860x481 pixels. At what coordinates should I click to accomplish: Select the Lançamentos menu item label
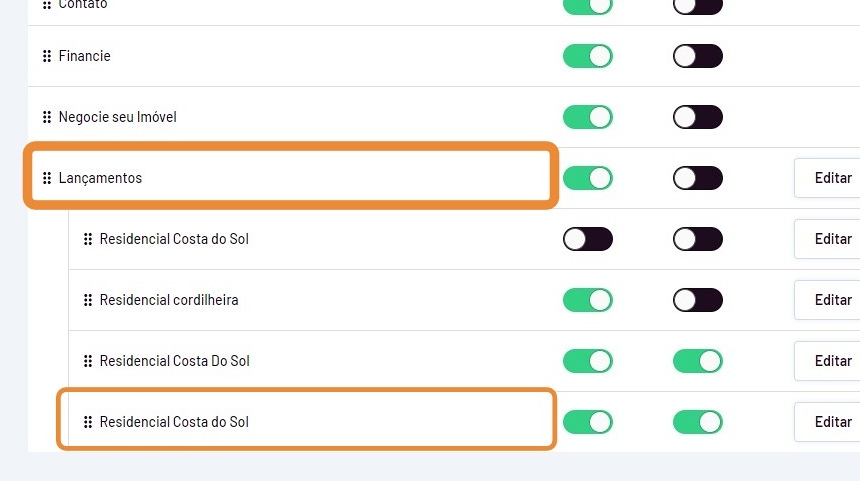(100, 178)
